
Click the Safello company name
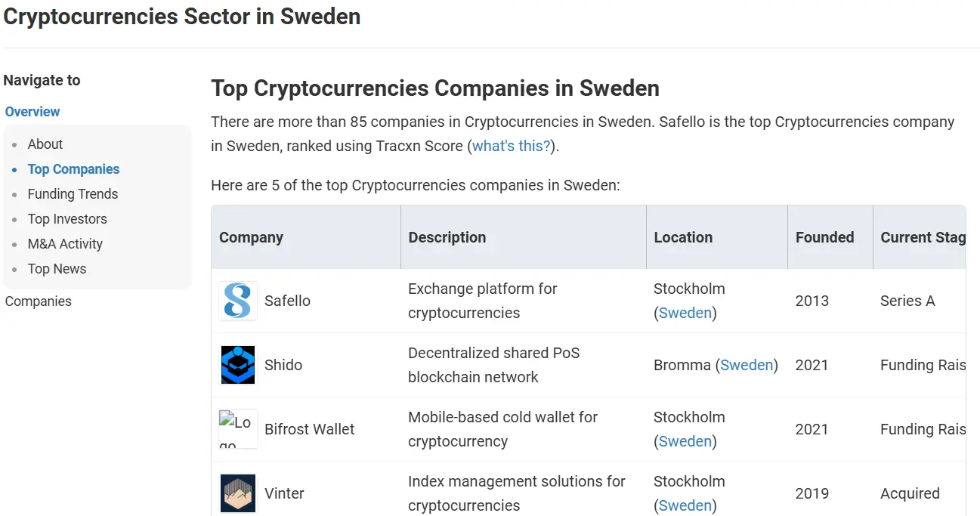coord(287,301)
